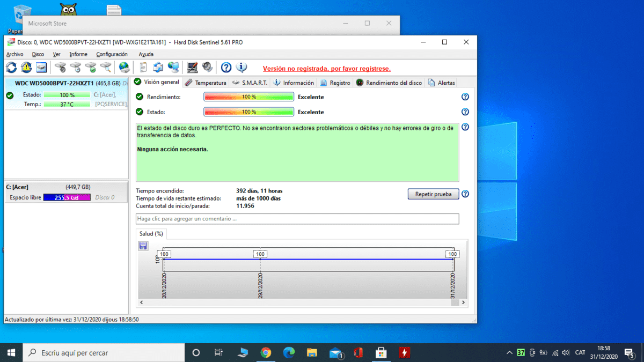Switch to the Temperatura tab
This screenshot has width=644, height=362.
point(206,83)
